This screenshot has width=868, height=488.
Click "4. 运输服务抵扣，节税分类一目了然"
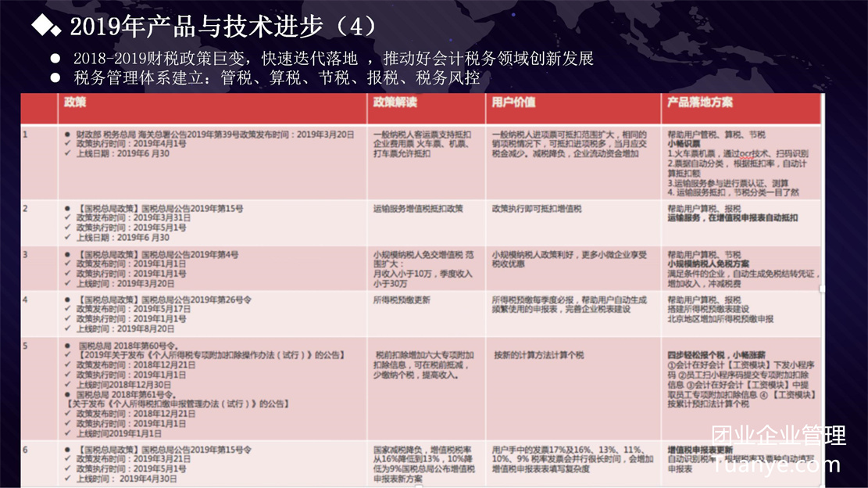(x=734, y=192)
